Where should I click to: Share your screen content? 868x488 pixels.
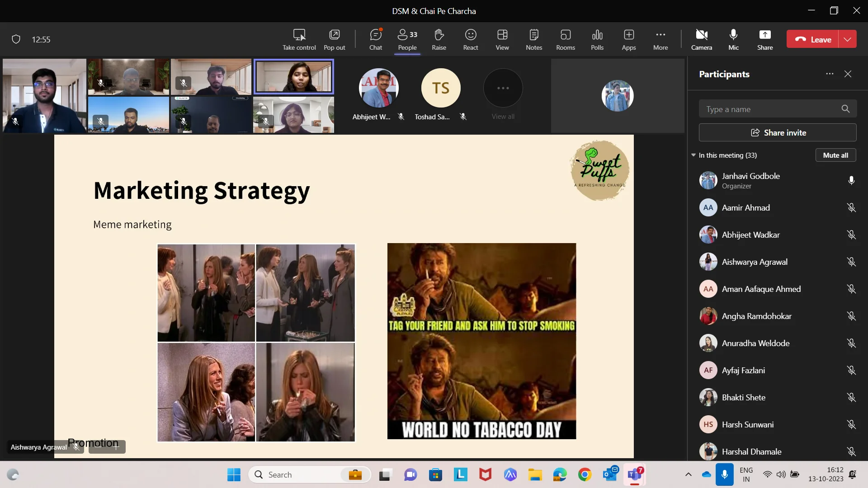[x=765, y=40]
